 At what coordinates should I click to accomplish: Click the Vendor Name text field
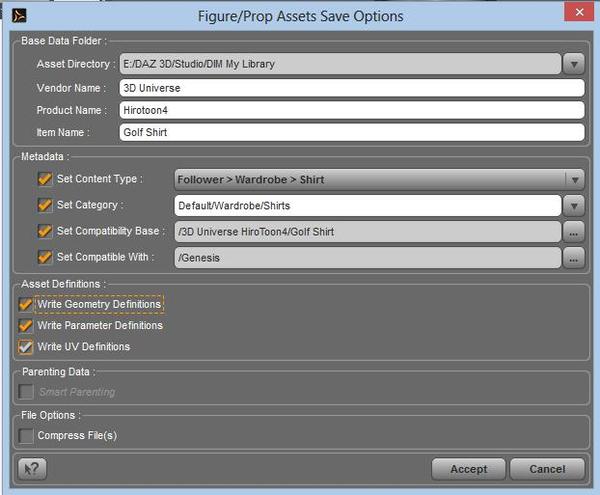click(x=350, y=88)
